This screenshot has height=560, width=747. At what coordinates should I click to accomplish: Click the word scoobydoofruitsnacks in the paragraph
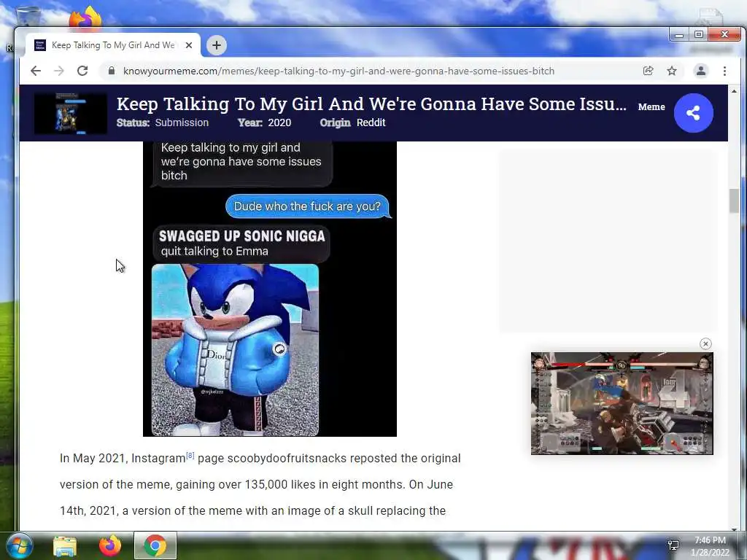click(x=287, y=458)
